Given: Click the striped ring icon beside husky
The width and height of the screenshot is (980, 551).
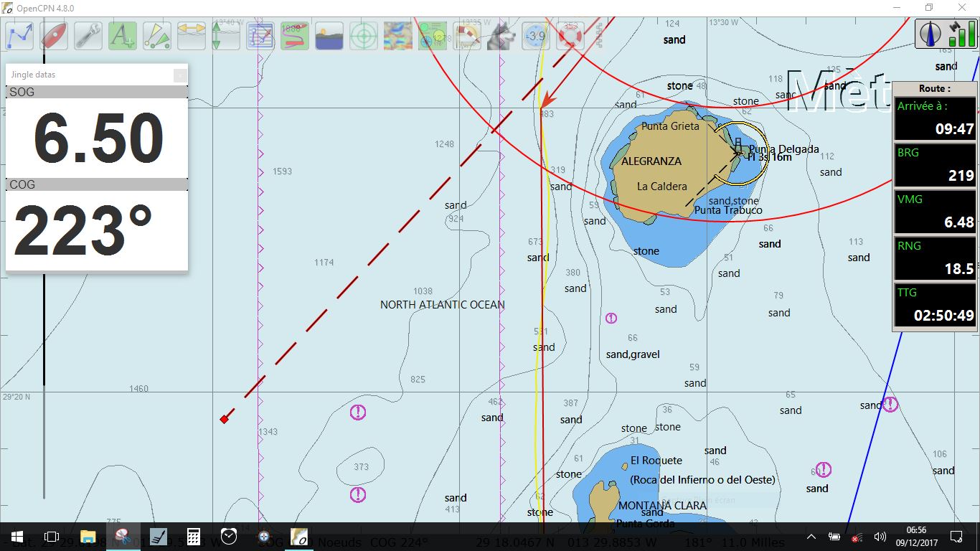Looking at the screenshot, I should coord(467,36).
